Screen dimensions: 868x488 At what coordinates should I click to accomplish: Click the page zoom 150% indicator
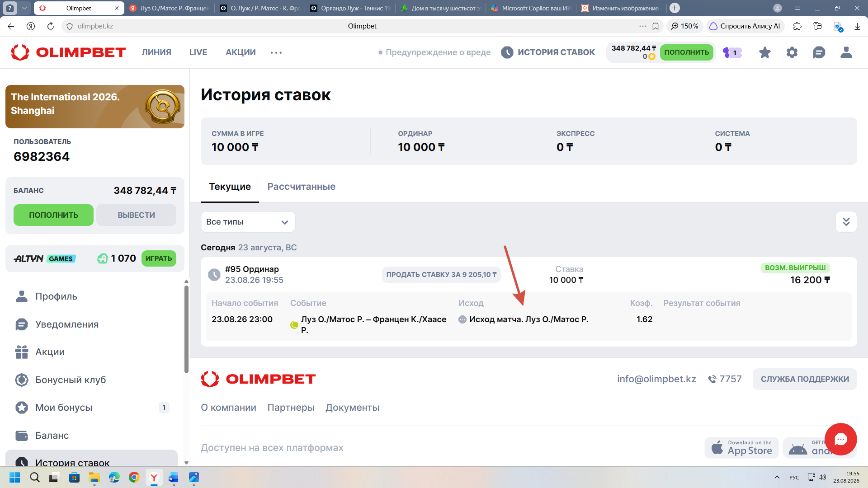[684, 26]
